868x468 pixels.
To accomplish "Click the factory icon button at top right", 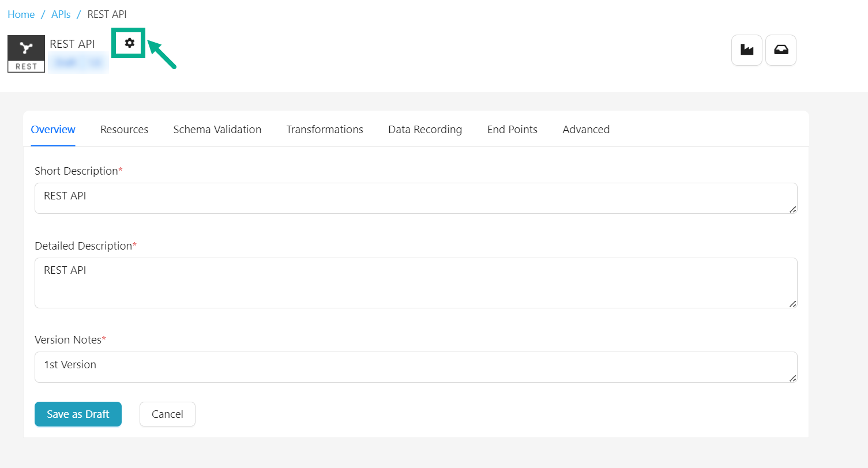I will pyautogui.click(x=747, y=51).
